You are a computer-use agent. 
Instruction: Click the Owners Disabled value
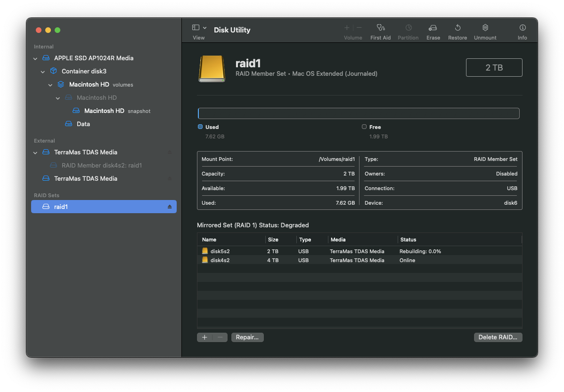click(507, 174)
